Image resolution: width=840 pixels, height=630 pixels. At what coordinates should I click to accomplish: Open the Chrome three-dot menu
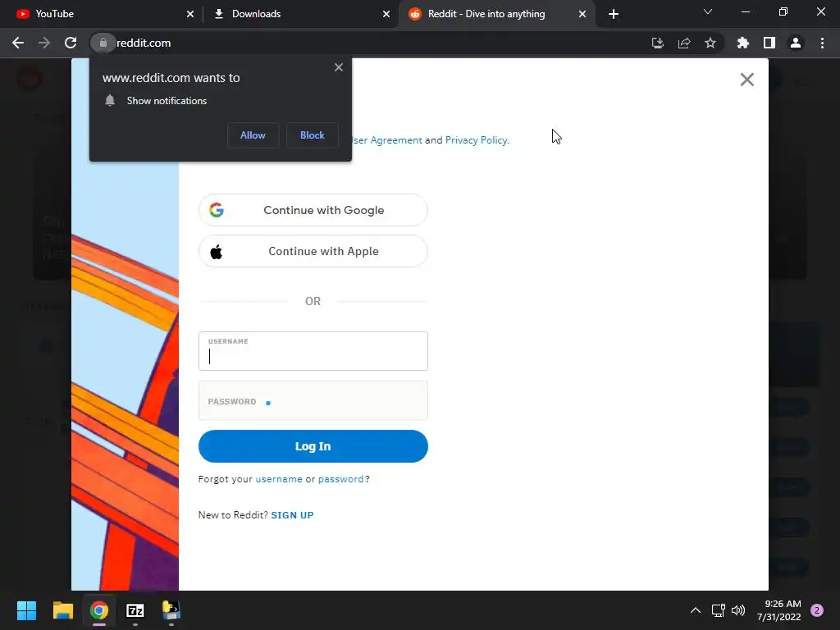[x=822, y=43]
